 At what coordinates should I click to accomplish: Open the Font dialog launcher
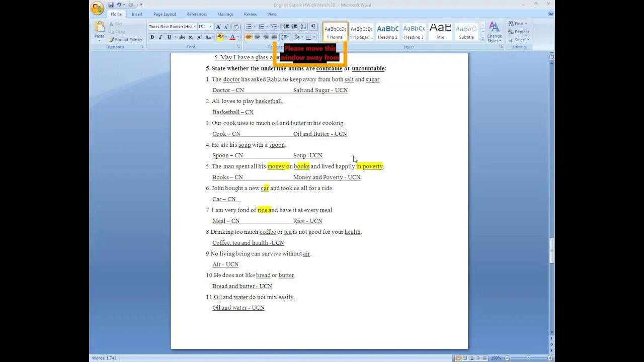(x=239, y=47)
